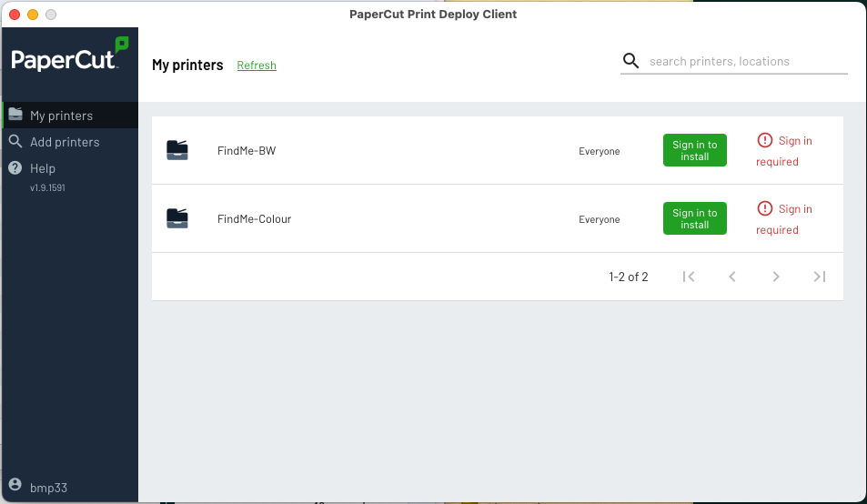Go to next page of printers

pyautogui.click(x=776, y=277)
